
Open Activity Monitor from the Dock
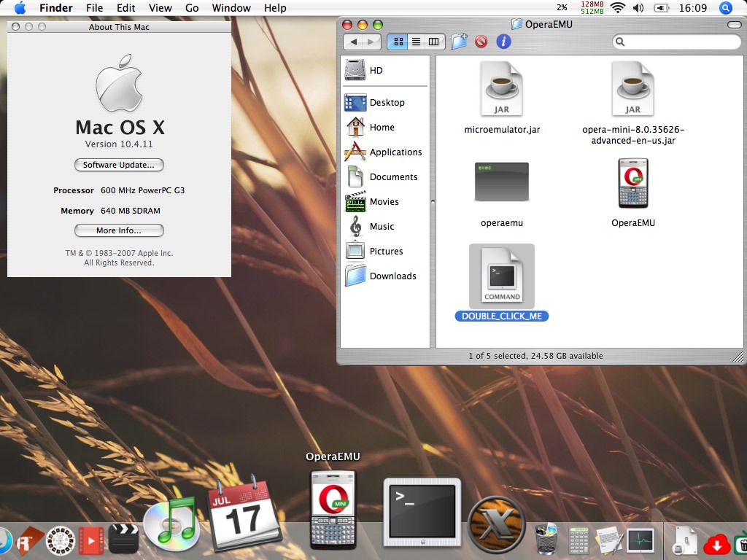[x=640, y=540]
